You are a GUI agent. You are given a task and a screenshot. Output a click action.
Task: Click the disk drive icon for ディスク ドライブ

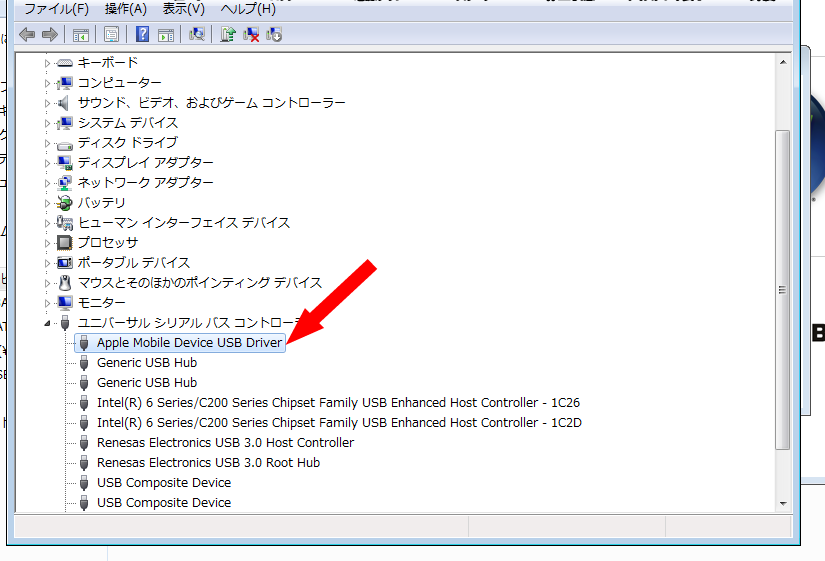point(64,145)
